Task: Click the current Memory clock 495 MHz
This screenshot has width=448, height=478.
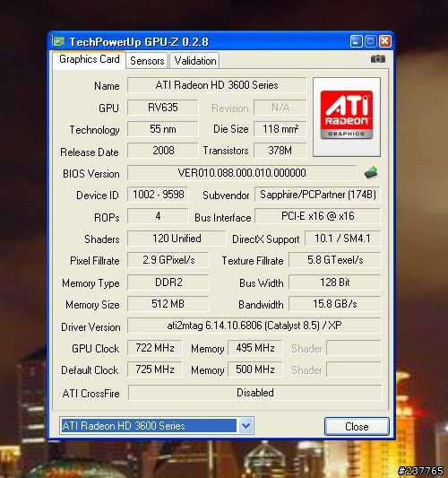Action: coord(255,348)
